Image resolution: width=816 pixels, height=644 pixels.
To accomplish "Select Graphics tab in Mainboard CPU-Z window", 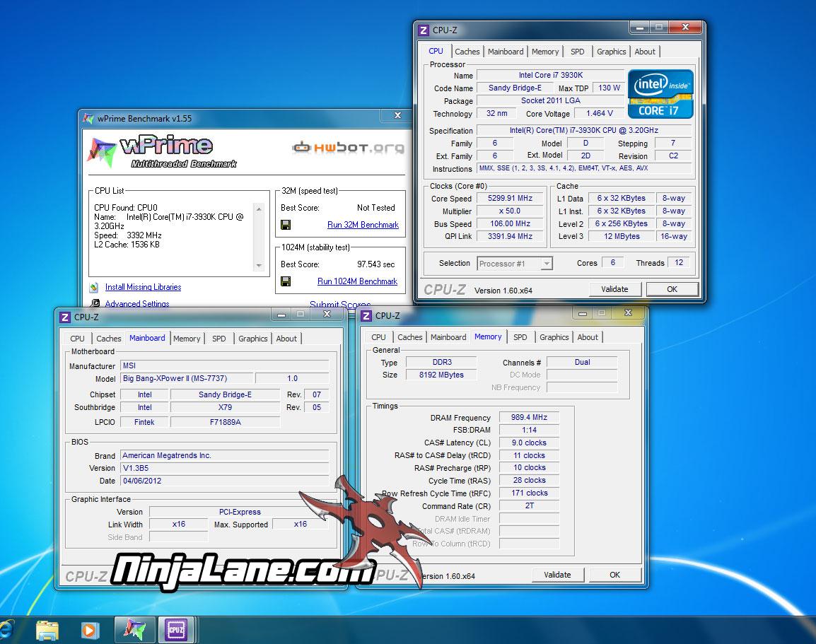I will click(x=253, y=339).
